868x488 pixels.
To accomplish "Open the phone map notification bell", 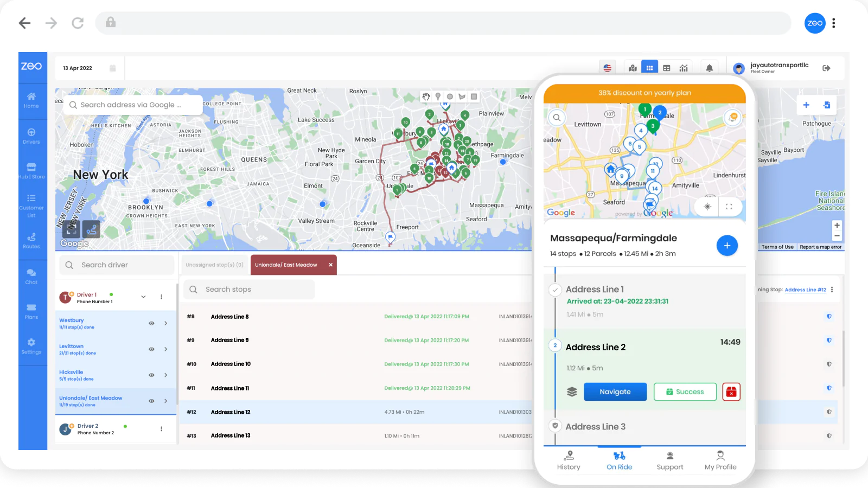I will point(733,117).
